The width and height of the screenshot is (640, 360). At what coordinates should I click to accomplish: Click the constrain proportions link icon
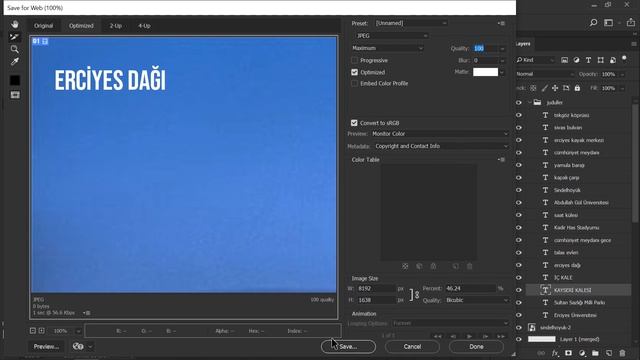pyautogui.click(x=414, y=294)
